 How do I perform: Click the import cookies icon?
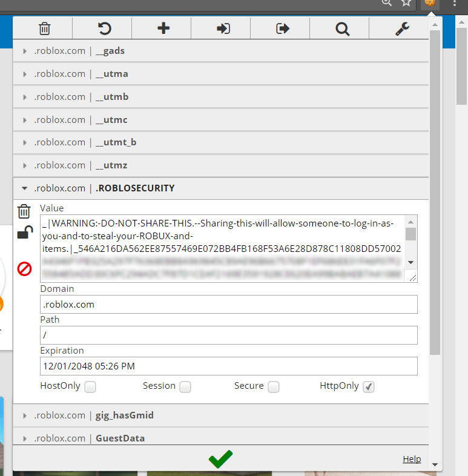pyautogui.click(x=223, y=28)
